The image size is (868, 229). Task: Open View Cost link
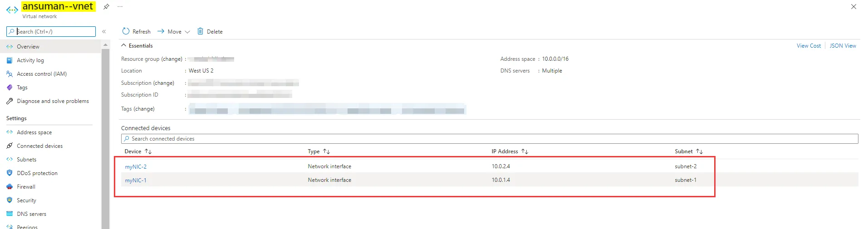coord(809,46)
